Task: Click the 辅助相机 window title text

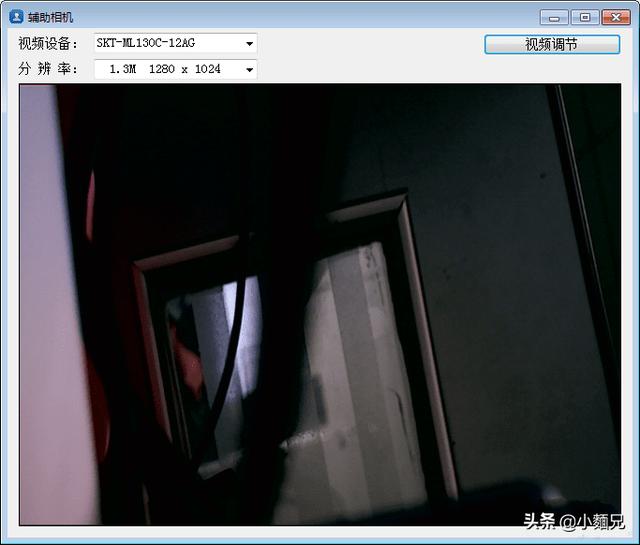Action: [x=51, y=18]
